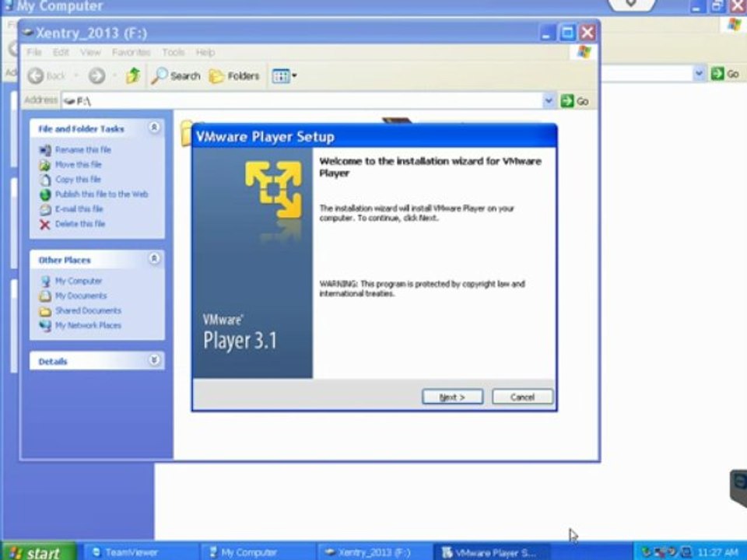Click the Copy this file icon
This screenshot has height=560, width=747.
45,180
